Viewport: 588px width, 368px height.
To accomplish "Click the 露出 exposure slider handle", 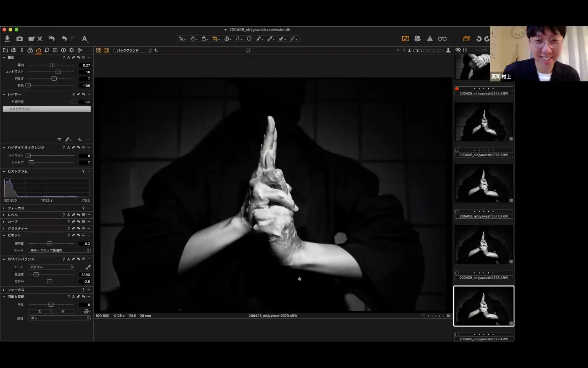I will point(52,65).
